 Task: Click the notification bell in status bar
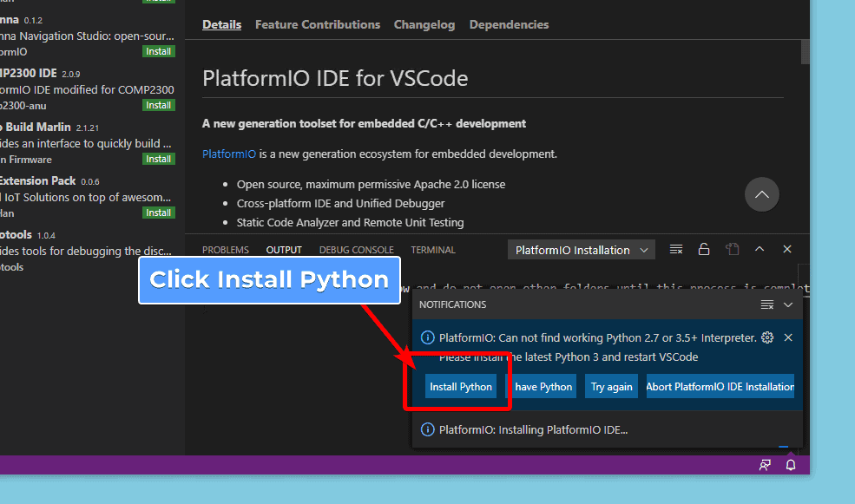pyautogui.click(x=790, y=465)
